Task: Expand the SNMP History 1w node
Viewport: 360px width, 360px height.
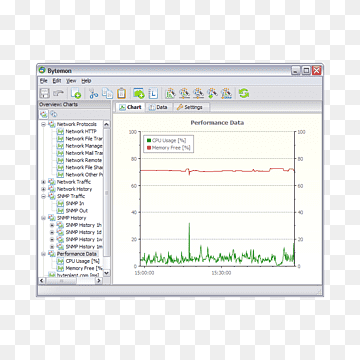Action: (52, 239)
